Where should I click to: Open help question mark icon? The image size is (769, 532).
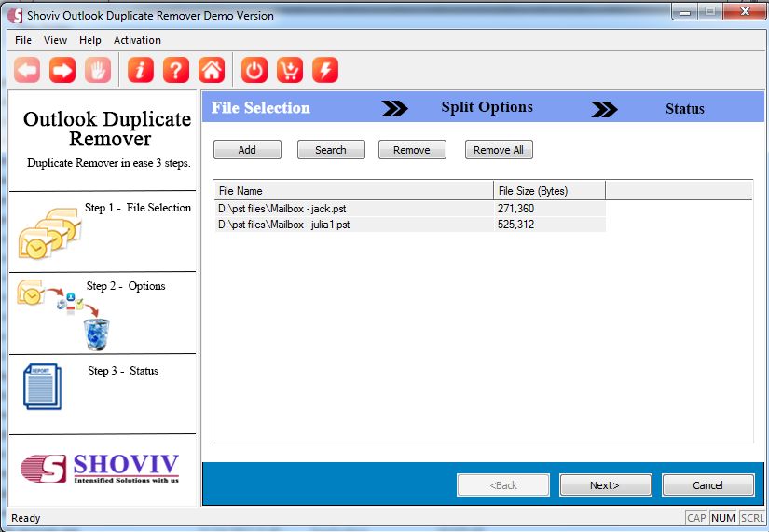coord(176,70)
